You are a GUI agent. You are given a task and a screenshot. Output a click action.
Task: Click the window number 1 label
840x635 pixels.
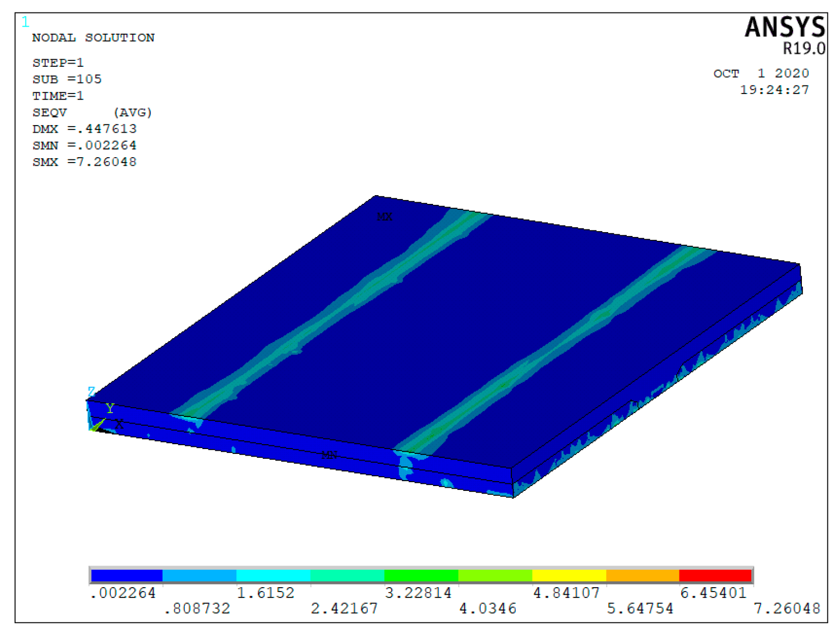[25, 22]
